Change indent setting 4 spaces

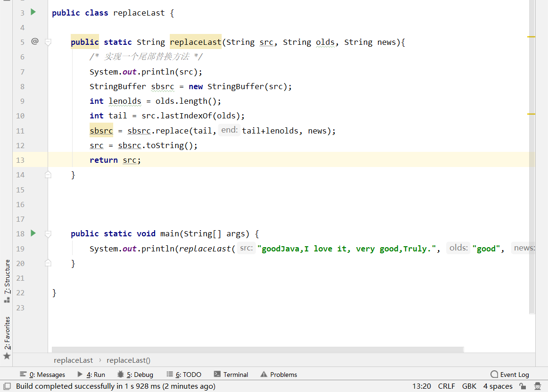[x=498, y=386]
